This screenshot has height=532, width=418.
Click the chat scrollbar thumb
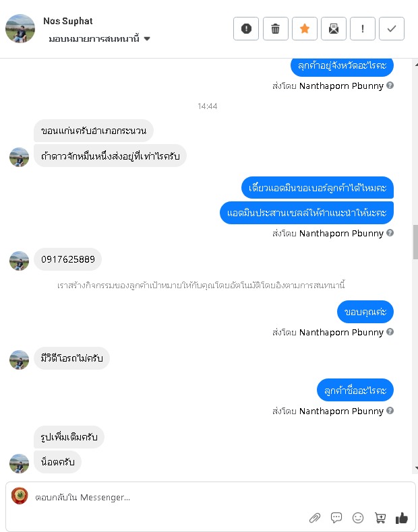click(x=415, y=242)
